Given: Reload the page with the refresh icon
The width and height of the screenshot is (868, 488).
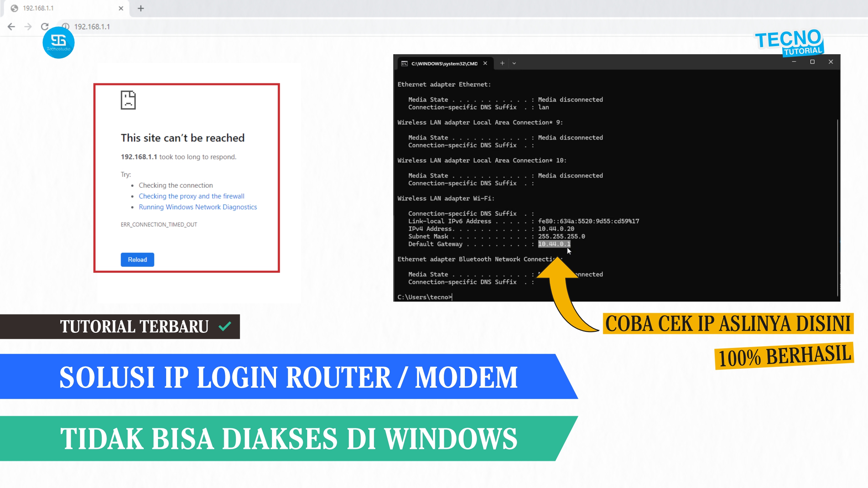Looking at the screenshot, I should click(44, 26).
